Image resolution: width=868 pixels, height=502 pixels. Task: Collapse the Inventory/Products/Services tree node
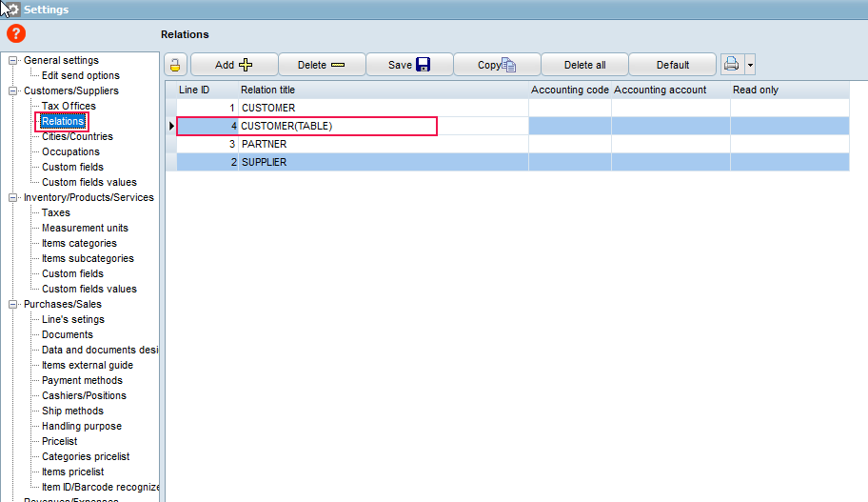[13, 198]
